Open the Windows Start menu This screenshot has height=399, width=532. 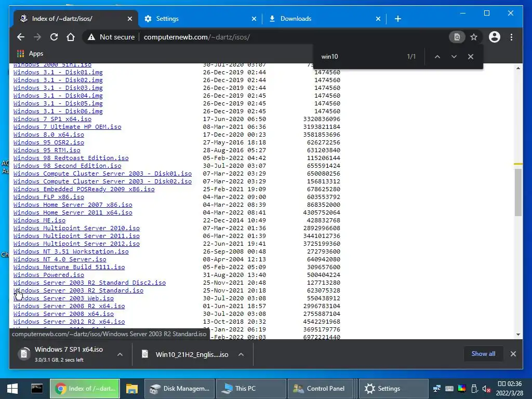click(x=12, y=389)
